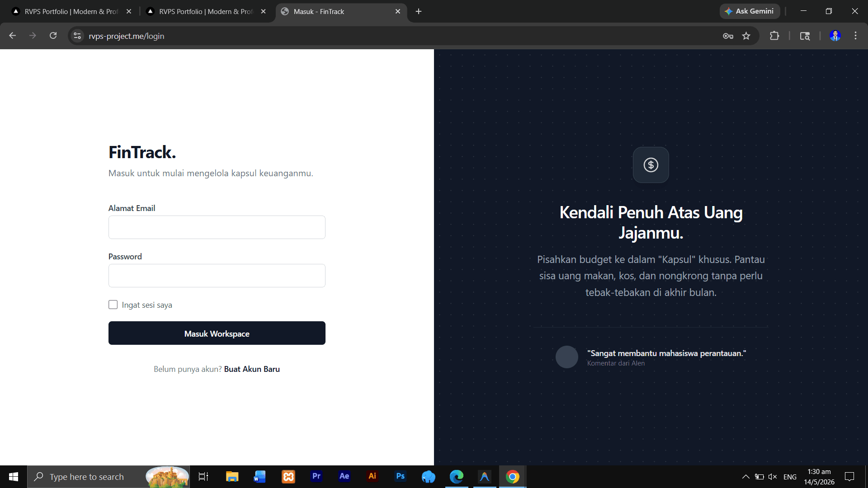Switch to Microsoft Edge in the taskbar
This screenshot has width=868, height=488.
456,477
